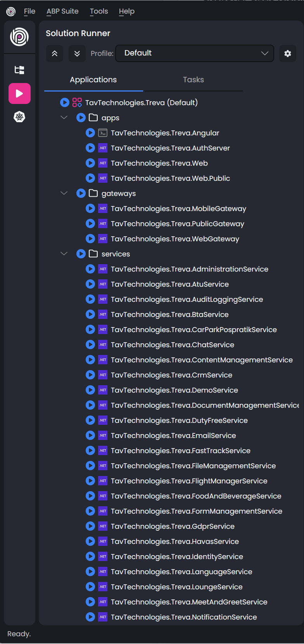This screenshot has height=644, width=304.
Task: Start all gateways folder play icon
Action: pos(81,193)
